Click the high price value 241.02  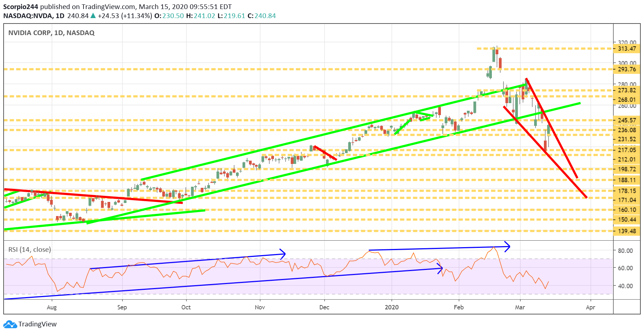205,16
